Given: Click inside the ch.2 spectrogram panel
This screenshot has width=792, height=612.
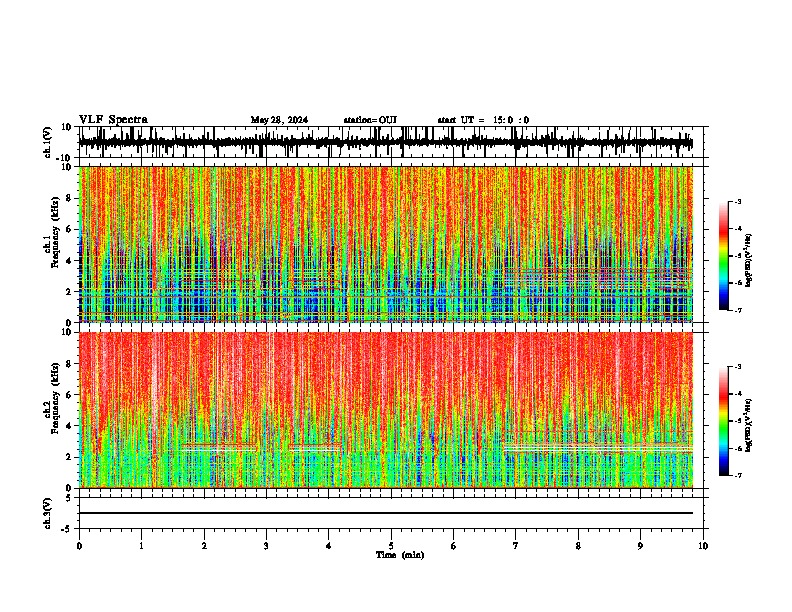Looking at the screenshot, I should tap(385, 410).
